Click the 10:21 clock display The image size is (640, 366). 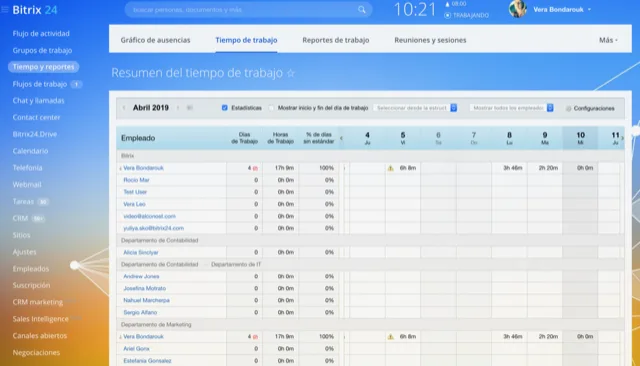(x=415, y=9)
